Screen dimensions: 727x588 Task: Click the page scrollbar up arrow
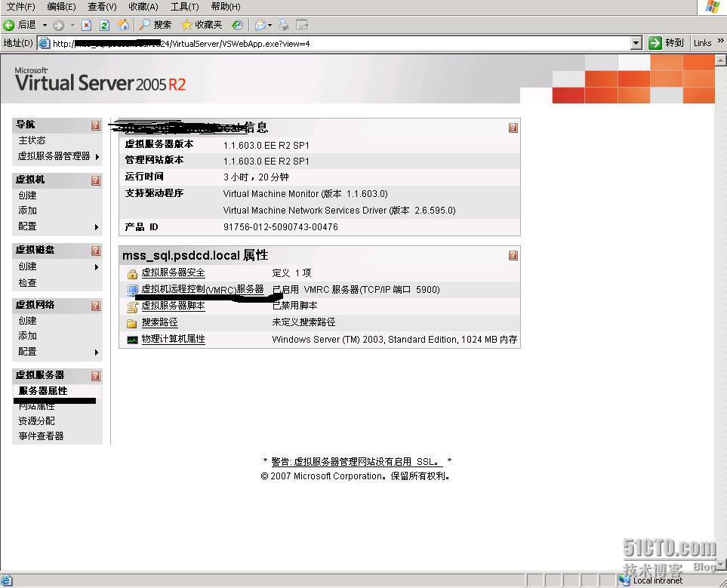tap(720, 60)
